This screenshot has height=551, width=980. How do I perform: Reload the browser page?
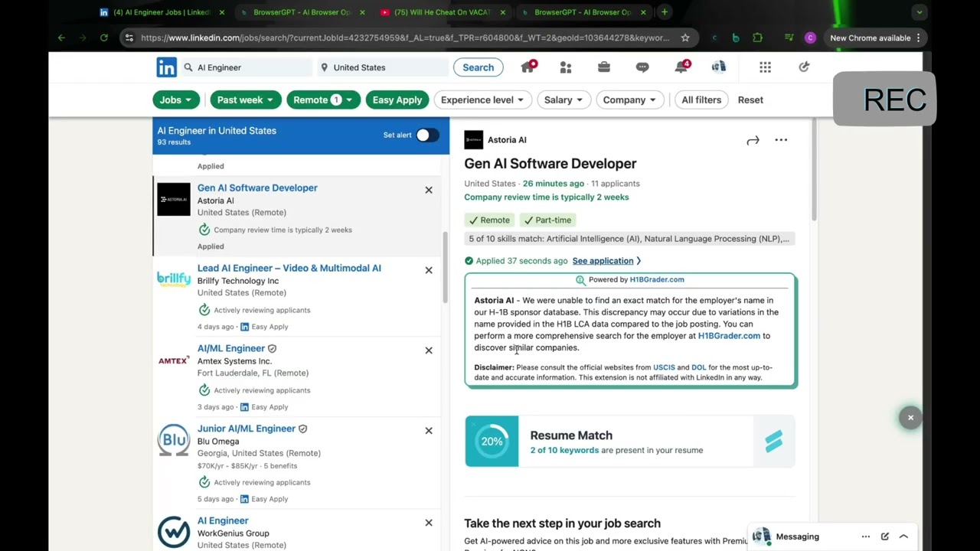pos(104,37)
